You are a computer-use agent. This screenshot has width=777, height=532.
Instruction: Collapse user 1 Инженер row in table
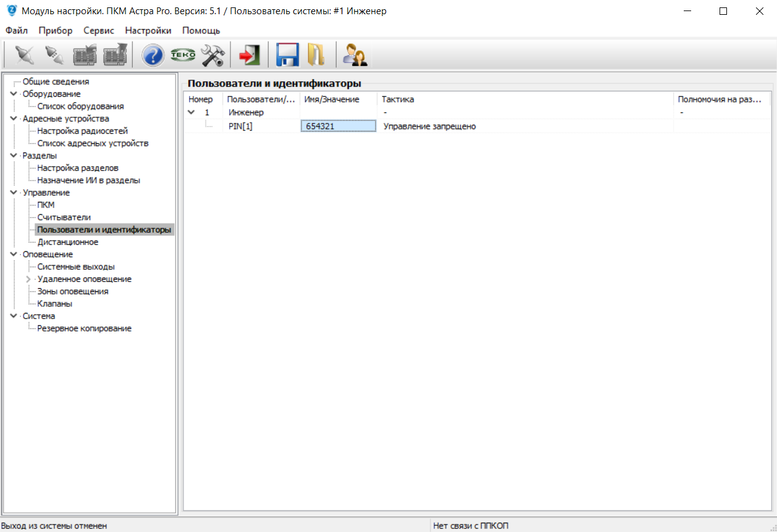pos(191,112)
